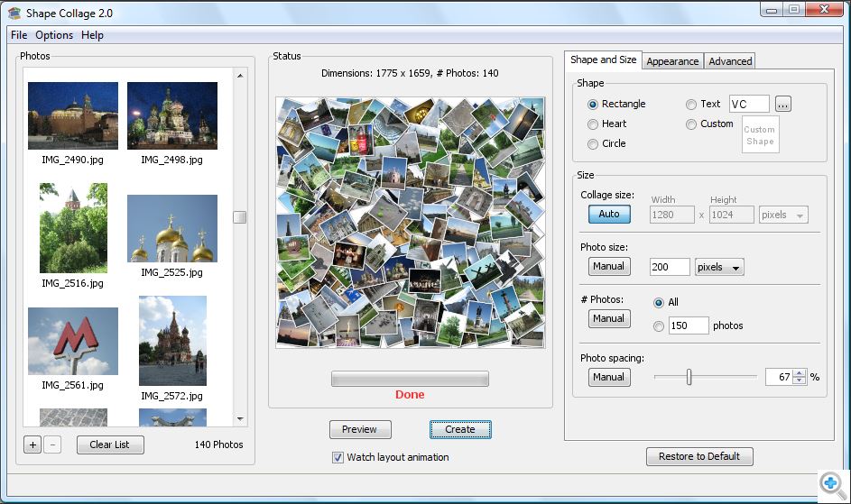Select the IMG_2572.jpg thumbnail
Viewport: 851px width, 504px height.
(x=172, y=341)
